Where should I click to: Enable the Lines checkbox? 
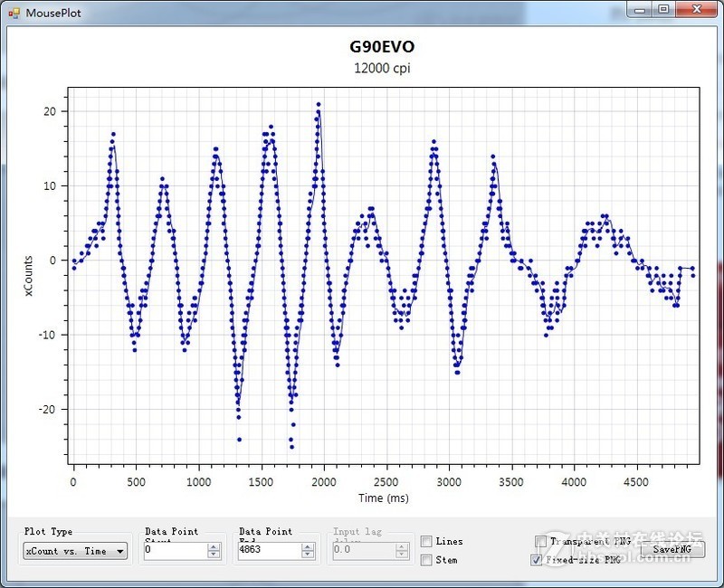pyautogui.click(x=426, y=542)
